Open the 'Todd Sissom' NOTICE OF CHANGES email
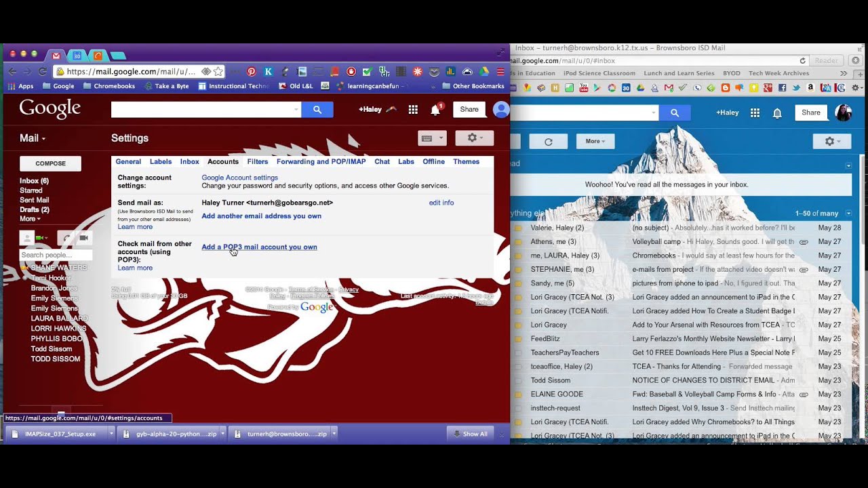The height and width of the screenshot is (488, 868). (x=684, y=380)
